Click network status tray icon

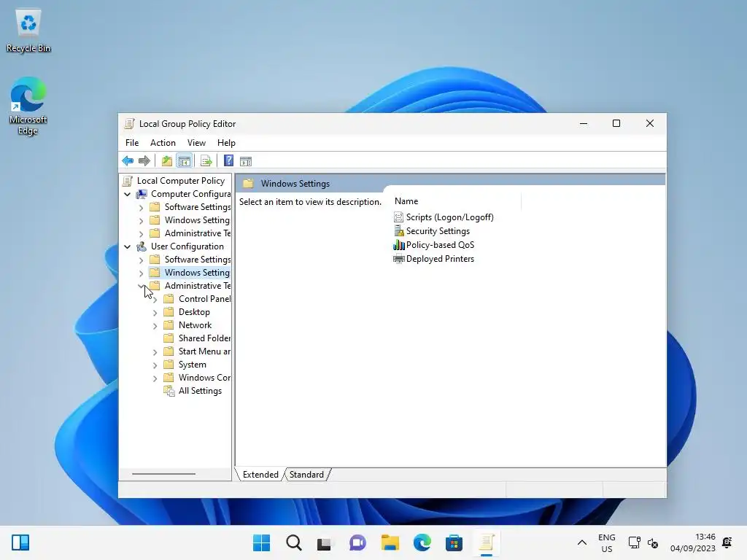(634, 542)
